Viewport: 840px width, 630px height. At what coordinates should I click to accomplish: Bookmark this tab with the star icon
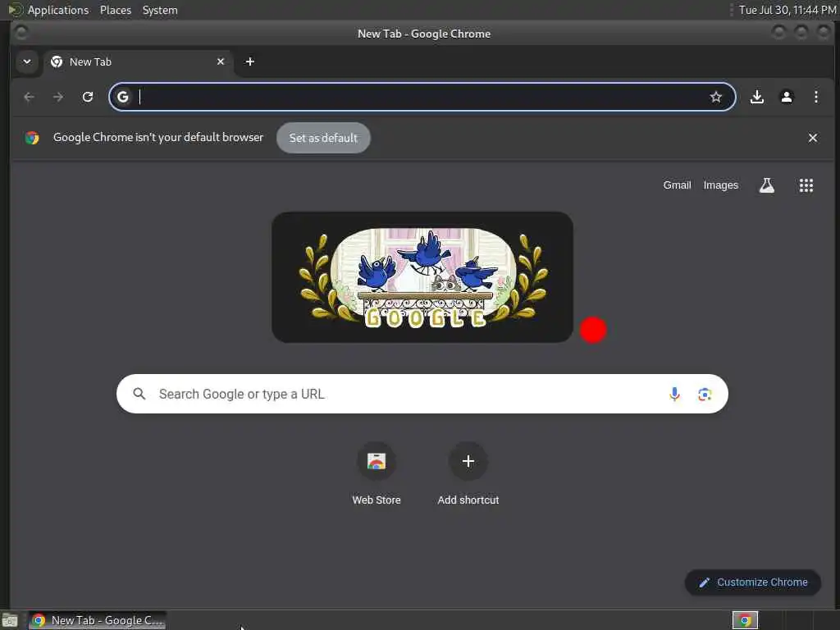[715, 97]
